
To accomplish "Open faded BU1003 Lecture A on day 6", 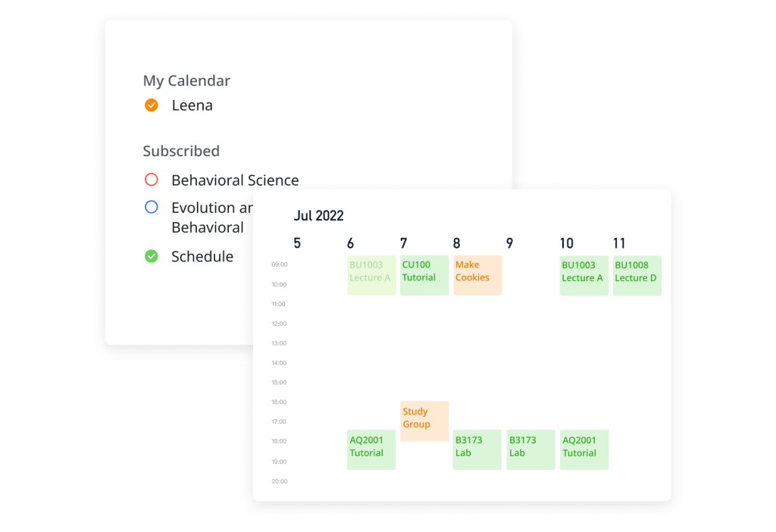I will tap(371, 275).
